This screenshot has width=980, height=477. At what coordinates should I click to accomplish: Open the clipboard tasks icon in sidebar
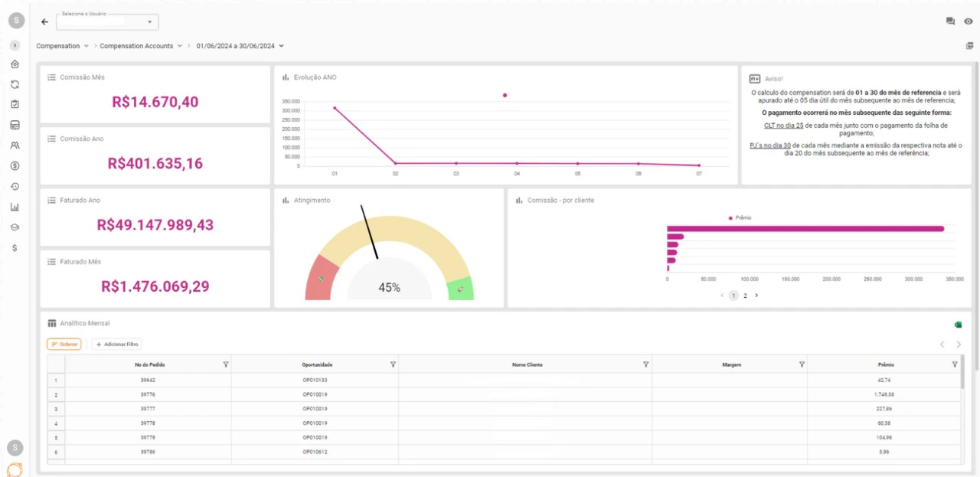click(15, 104)
